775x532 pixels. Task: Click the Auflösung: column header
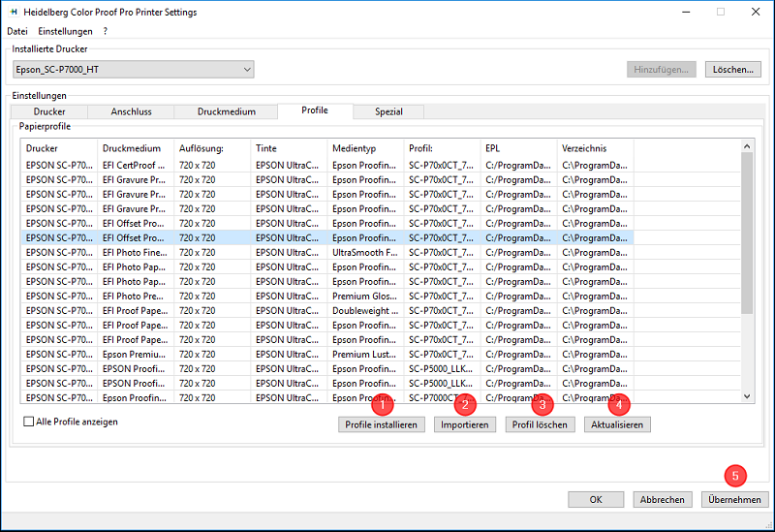point(212,148)
